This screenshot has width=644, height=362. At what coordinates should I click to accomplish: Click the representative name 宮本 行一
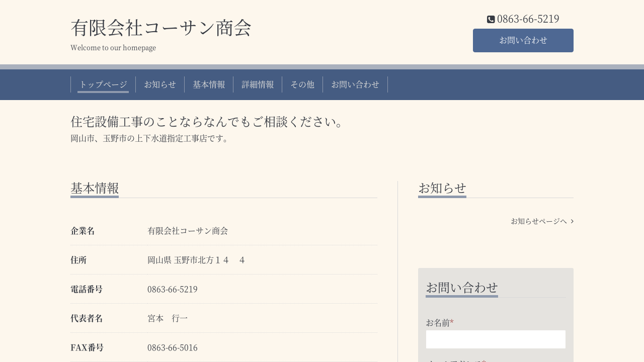point(168,318)
